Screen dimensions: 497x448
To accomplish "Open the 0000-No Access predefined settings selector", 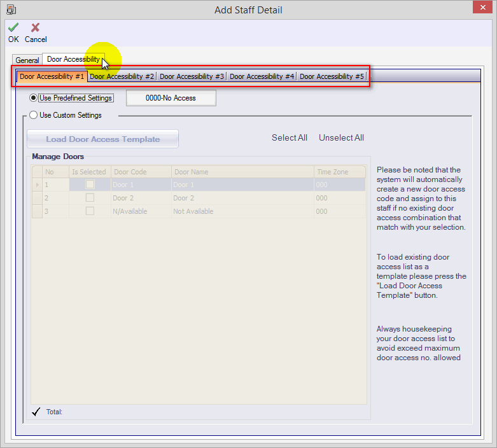I will pos(171,98).
